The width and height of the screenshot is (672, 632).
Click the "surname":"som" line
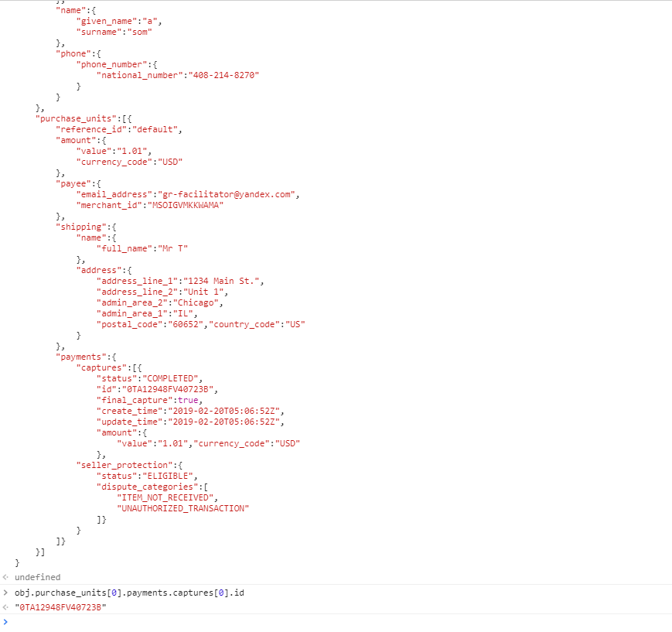(114, 32)
